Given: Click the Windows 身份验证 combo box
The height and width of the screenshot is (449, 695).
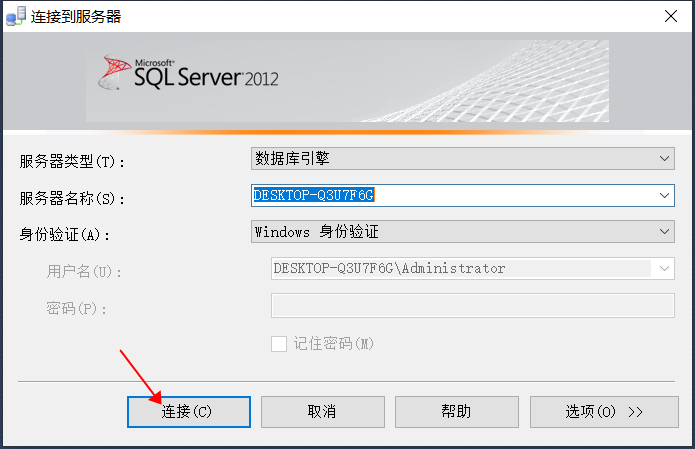Looking at the screenshot, I should pyautogui.click(x=463, y=232).
